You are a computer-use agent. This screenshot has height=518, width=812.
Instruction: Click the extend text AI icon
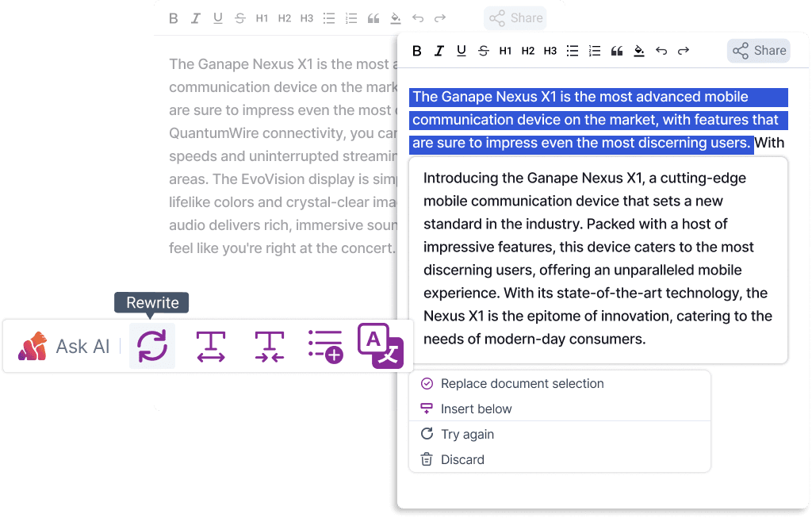tap(211, 346)
